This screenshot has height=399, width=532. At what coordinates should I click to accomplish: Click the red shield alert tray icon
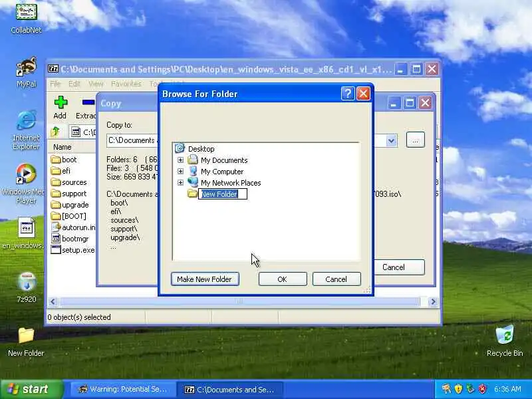(x=482, y=388)
